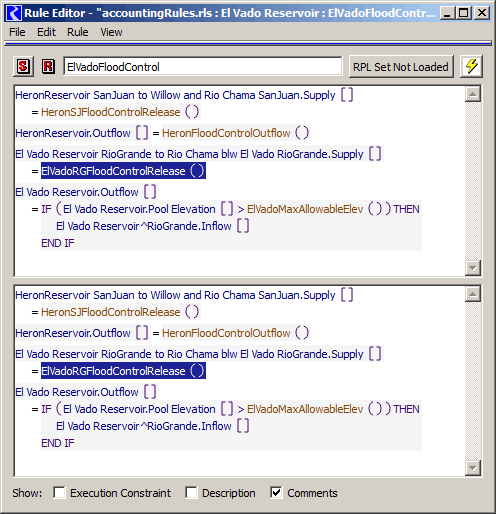Select HeronFloodControlOutflow in the bottom pane
This screenshot has width=496, height=514.
tap(226, 333)
